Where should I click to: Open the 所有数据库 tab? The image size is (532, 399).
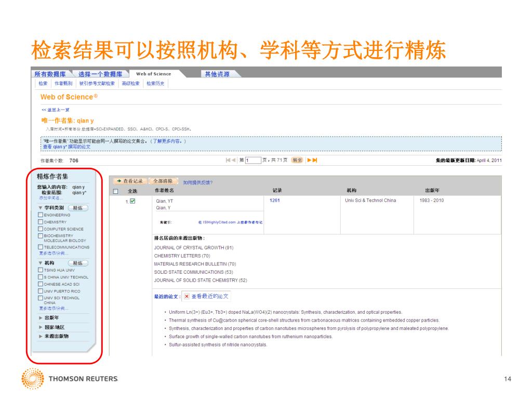click(x=50, y=74)
